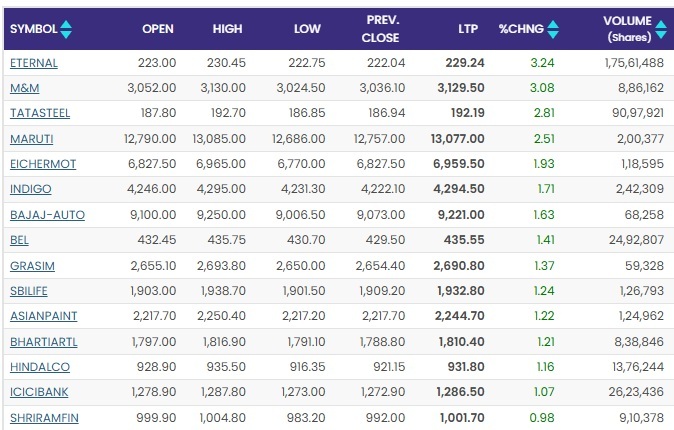Screen dimensions: 674x430
Task: Open the GRASIM symbol link
Action: tap(31, 265)
